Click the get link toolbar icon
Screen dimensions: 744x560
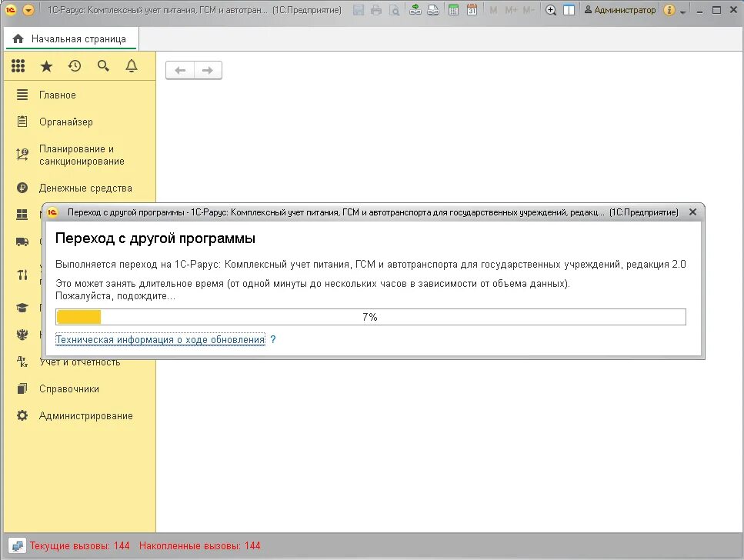click(x=415, y=10)
